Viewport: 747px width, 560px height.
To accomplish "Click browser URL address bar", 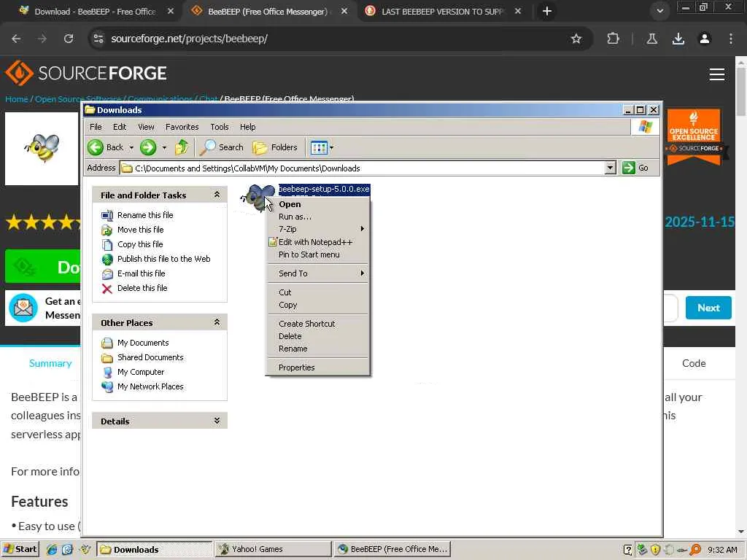I will (x=333, y=39).
